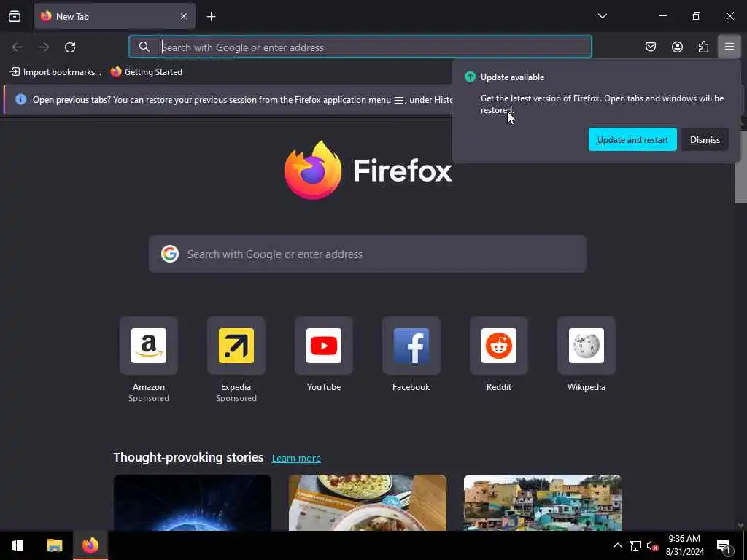Viewport: 747px width, 560px height.
Task: Open the Expedia shortcut tile
Action: 236,346
